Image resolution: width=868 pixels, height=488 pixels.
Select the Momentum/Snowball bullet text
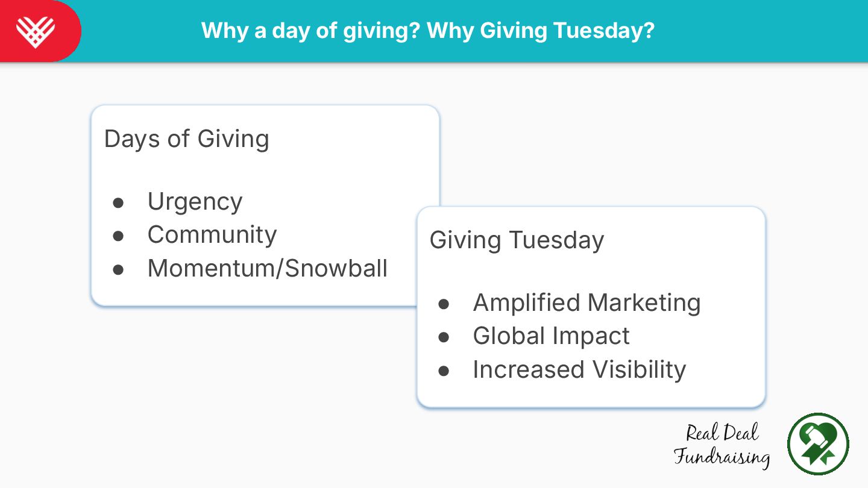267,268
